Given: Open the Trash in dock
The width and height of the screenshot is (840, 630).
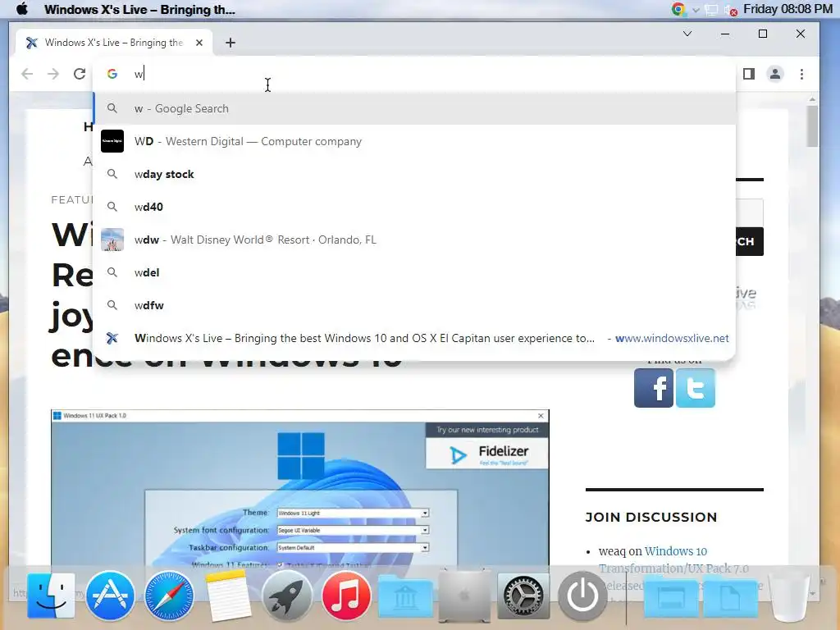Looking at the screenshot, I should pyautogui.click(x=788, y=597).
